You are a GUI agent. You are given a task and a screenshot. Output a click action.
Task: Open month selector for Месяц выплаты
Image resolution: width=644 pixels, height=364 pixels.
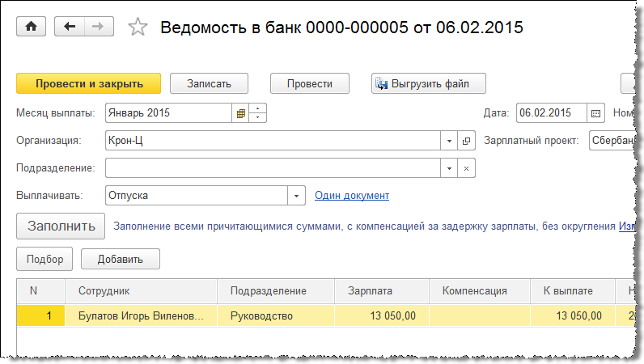(240, 113)
